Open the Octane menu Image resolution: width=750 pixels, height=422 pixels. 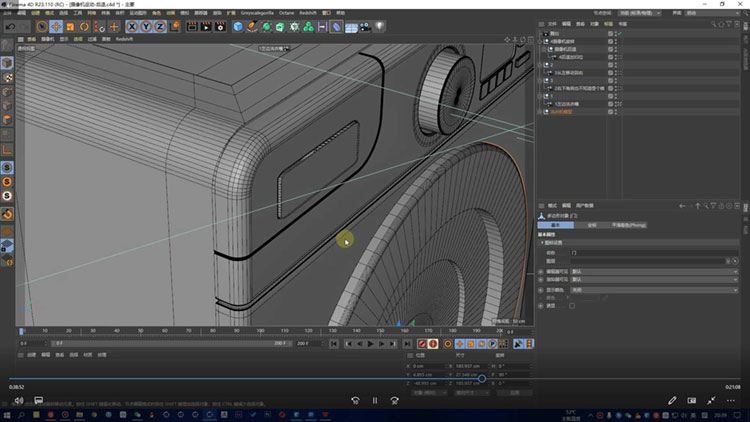(286, 13)
